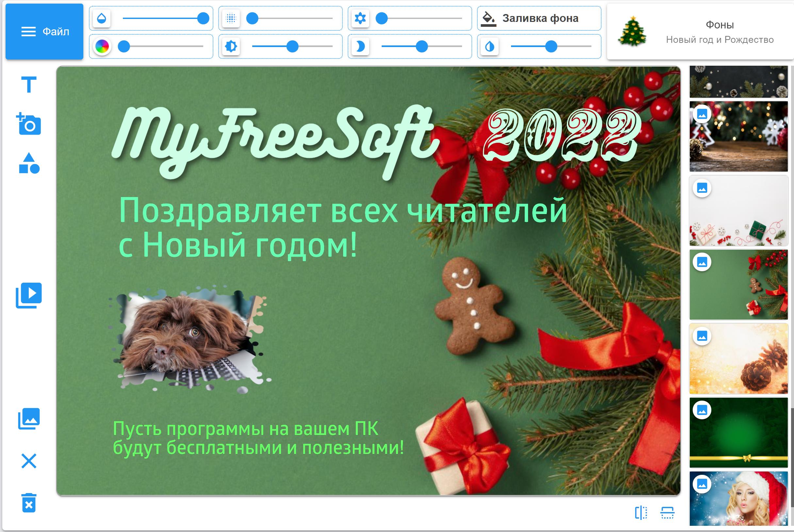Adjust the blur slider handle

pos(252,18)
